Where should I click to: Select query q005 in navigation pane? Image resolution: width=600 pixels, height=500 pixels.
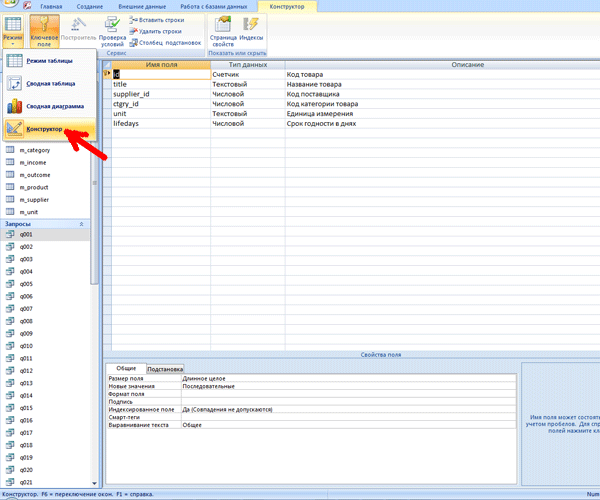pyautogui.click(x=26, y=284)
